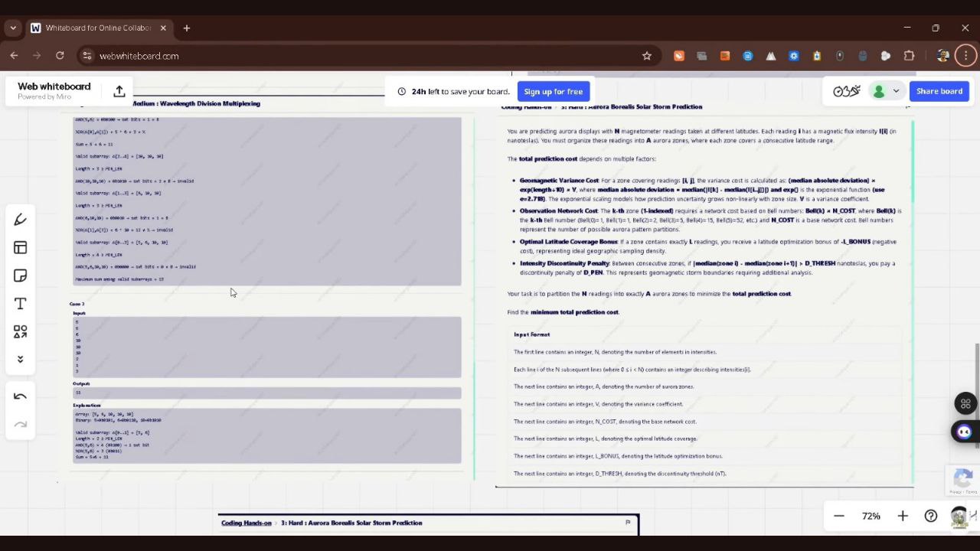The width and height of the screenshot is (980, 551).
Task: Open the Help question mark icon
Action: pos(930,516)
